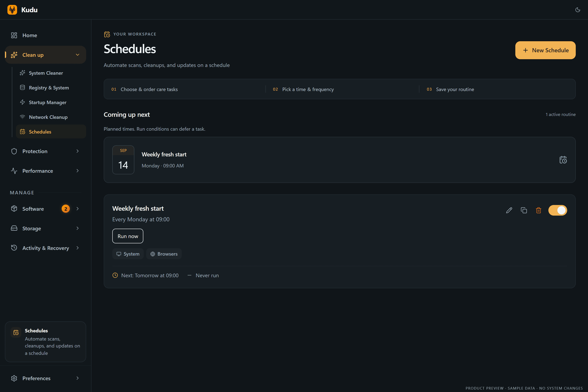
Task: Run now the Weekly fresh start
Action: coord(128,236)
